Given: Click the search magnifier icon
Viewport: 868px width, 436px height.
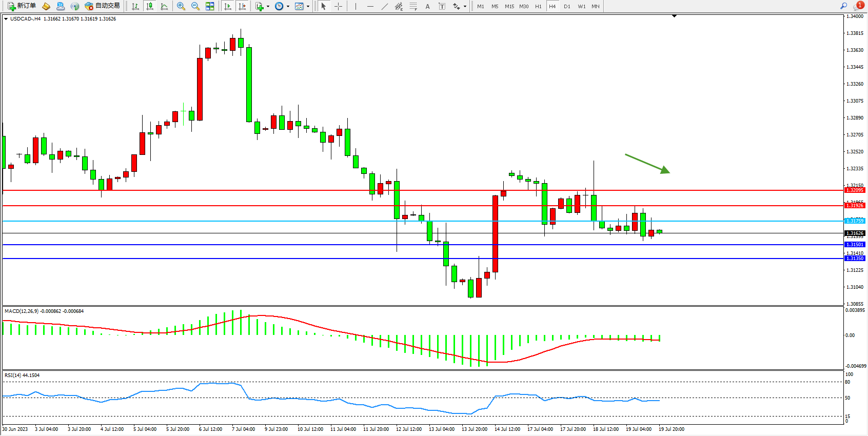Looking at the screenshot, I should coord(843,6).
